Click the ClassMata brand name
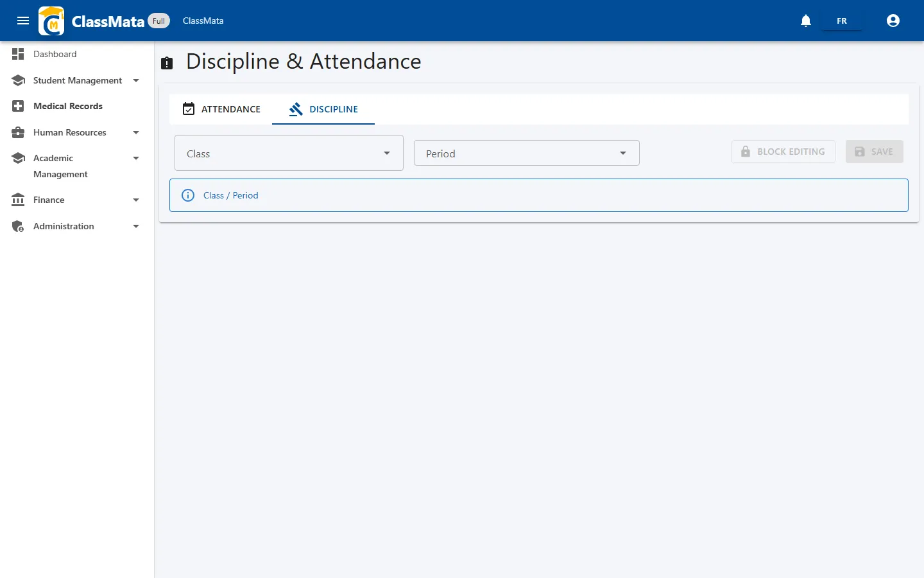Image resolution: width=924 pixels, height=578 pixels. point(108,21)
